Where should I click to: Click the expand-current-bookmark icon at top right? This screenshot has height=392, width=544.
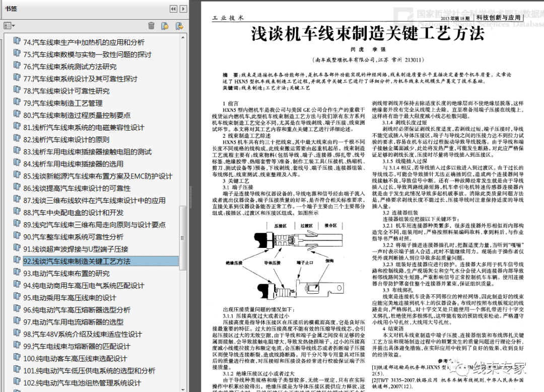coord(179,25)
